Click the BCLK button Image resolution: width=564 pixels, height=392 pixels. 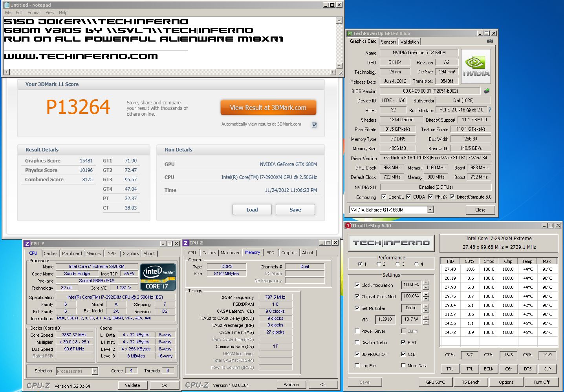(489, 369)
